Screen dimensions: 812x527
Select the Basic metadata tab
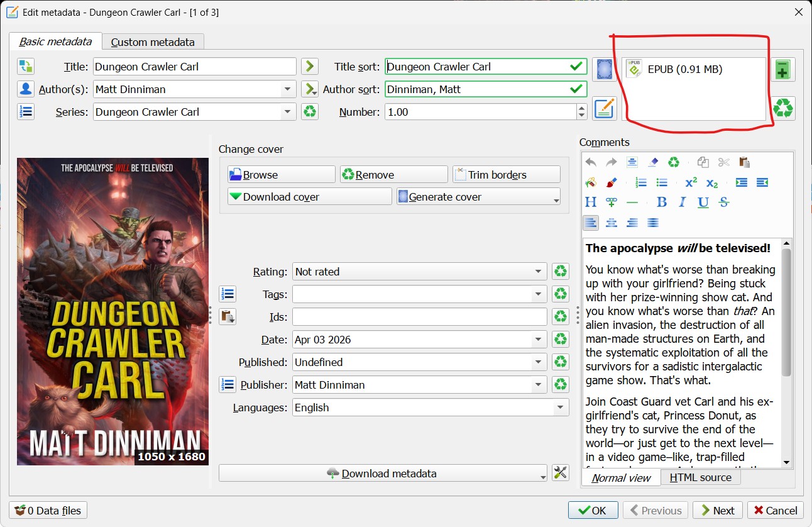click(55, 42)
